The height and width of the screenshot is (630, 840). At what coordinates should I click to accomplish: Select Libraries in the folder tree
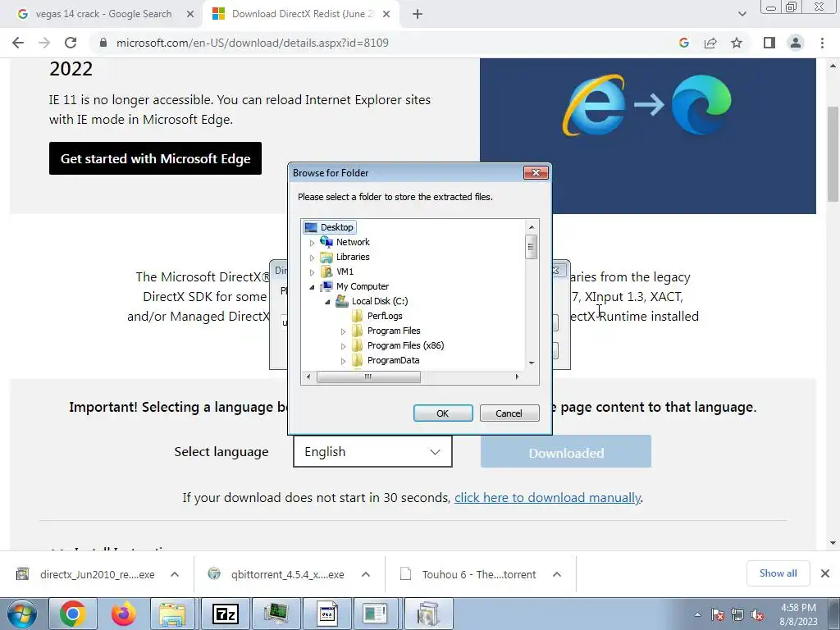point(353,257)
